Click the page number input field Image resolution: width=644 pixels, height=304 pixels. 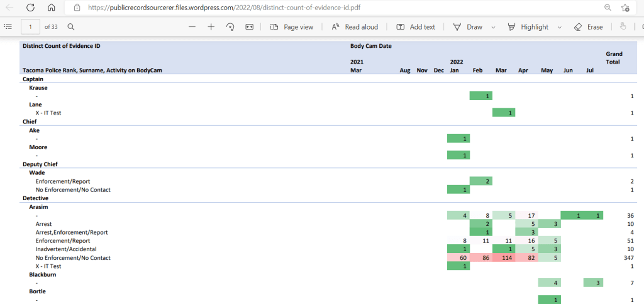point(30,27)
